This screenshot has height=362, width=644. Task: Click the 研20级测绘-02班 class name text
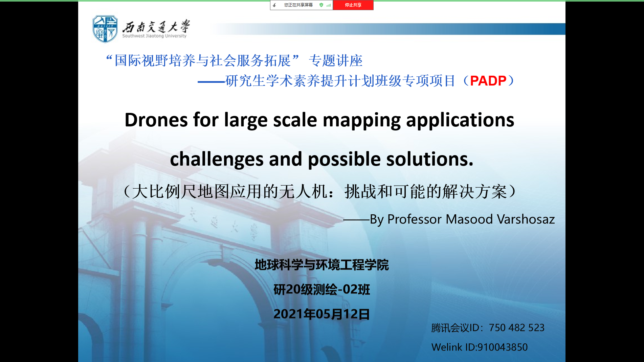[321, 289]
